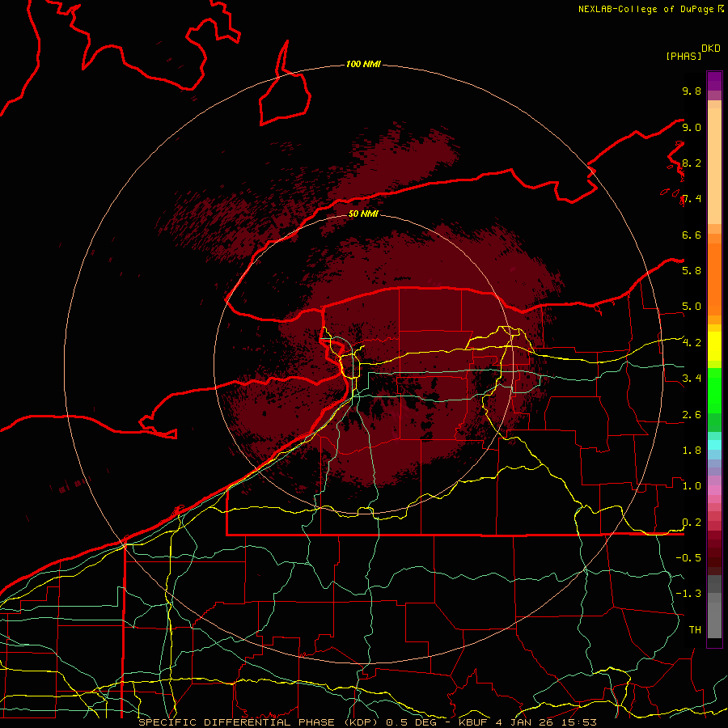Click the -0.5 color scale value
Viewport: 728px width, 728px height.
pyautogui.click(x=688, y=558)
